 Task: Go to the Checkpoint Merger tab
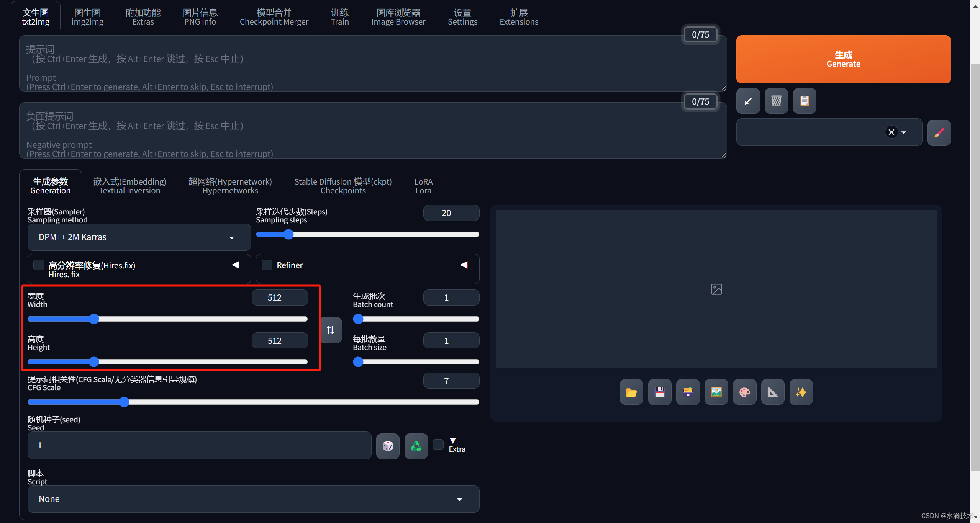[274, 17]
